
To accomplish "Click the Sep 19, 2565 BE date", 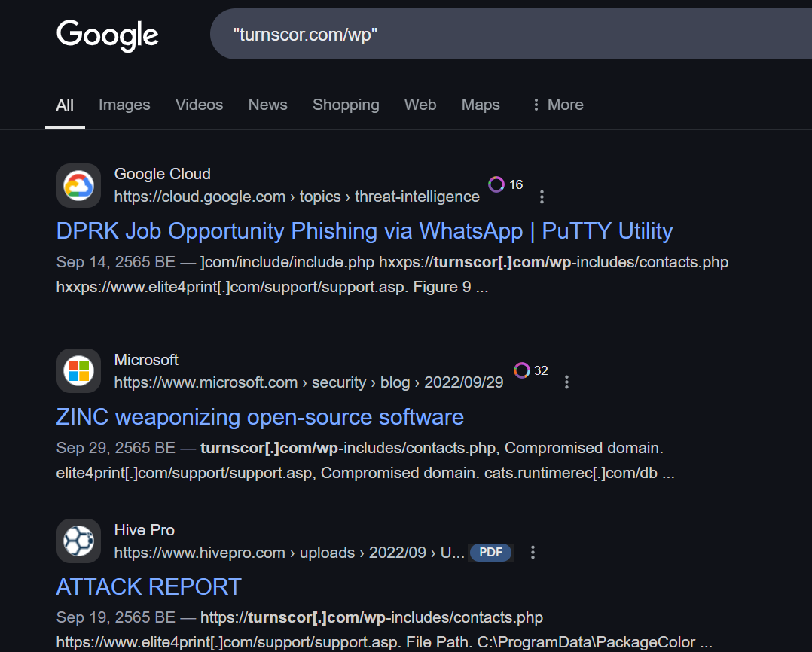I will (115, 618).
